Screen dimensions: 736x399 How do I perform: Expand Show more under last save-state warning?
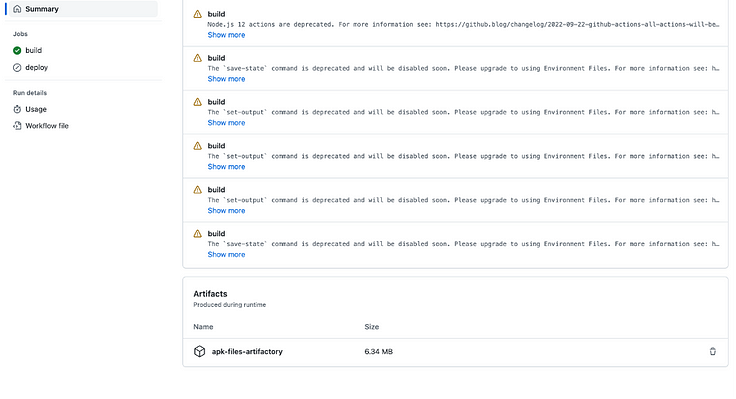pos(226,254)
